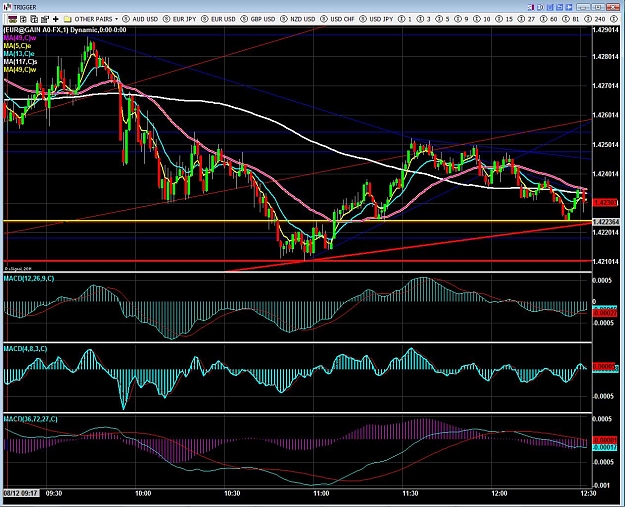Click the first chart-type toolbar icon
The height and width of the screenshot is (507, 625).
(x=12, y=19)
